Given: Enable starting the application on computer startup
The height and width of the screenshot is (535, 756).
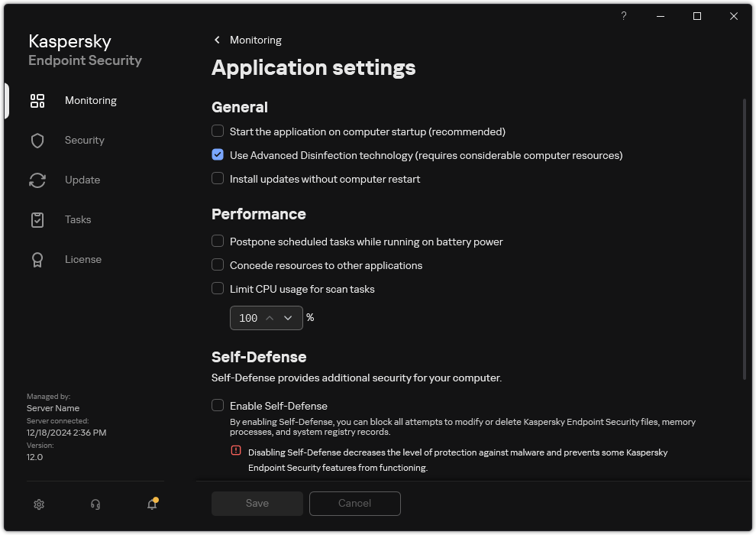Looking at the screenshot, I should click(x=218, y=131).
